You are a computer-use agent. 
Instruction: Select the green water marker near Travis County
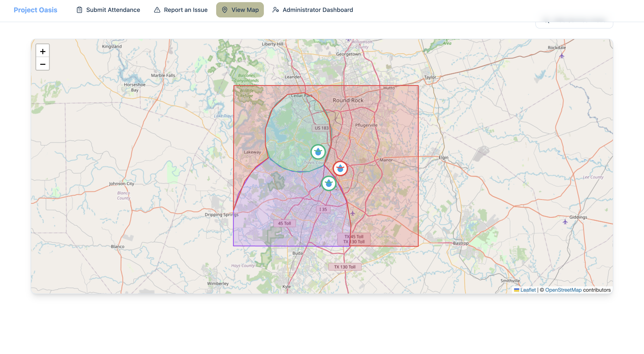coord(318,152)
